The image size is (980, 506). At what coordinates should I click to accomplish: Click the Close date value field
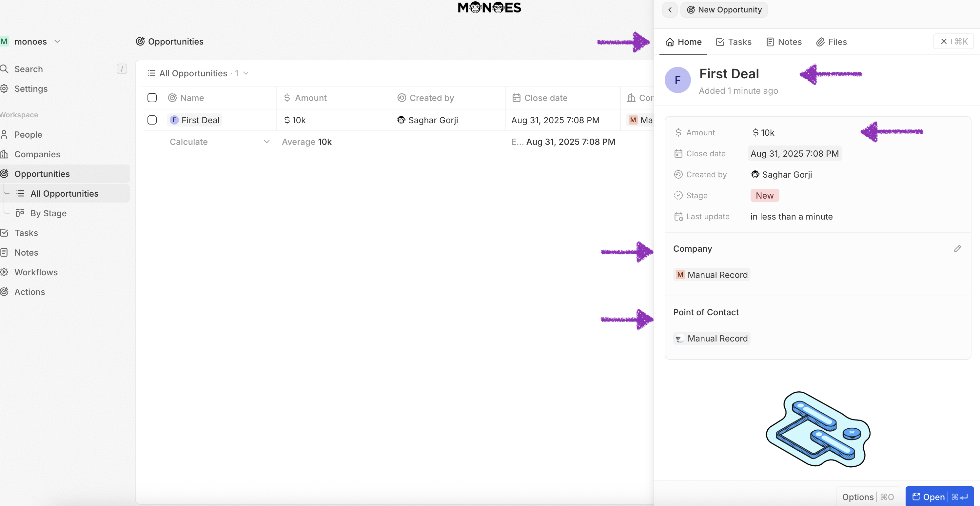pyautogui.click(x=794, y=154)
